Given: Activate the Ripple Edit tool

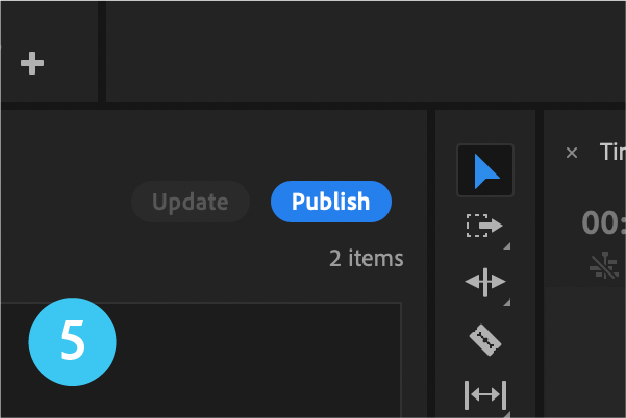Looking at the screenshot, I should [x=485, y=282].
